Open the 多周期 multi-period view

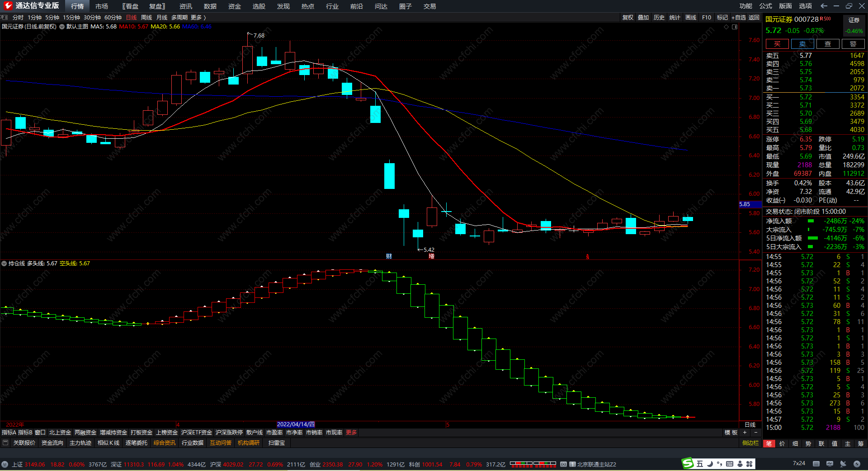coord(179,17)
